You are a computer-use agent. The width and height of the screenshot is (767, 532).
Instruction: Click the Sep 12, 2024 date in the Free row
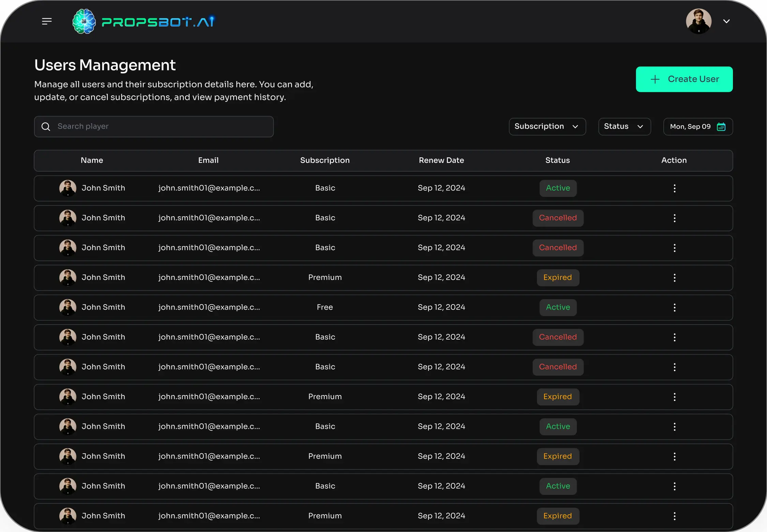coord(441,307)
